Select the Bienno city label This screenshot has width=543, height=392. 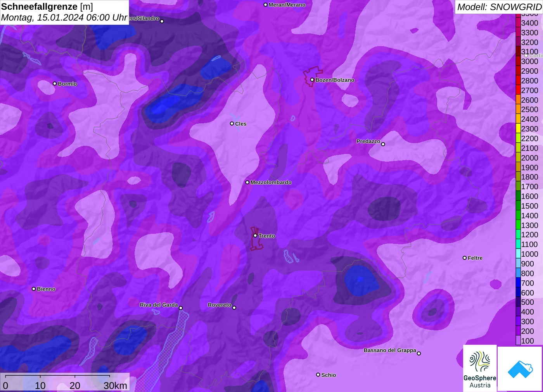[46, 289]
